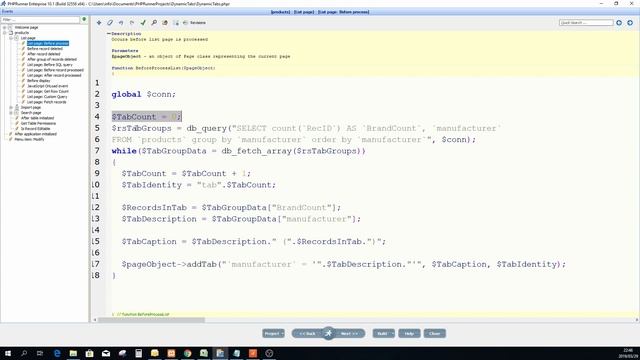640x360 pixels.
Task: Select 'List page: After record processed' event
Action: click(54, 75)
